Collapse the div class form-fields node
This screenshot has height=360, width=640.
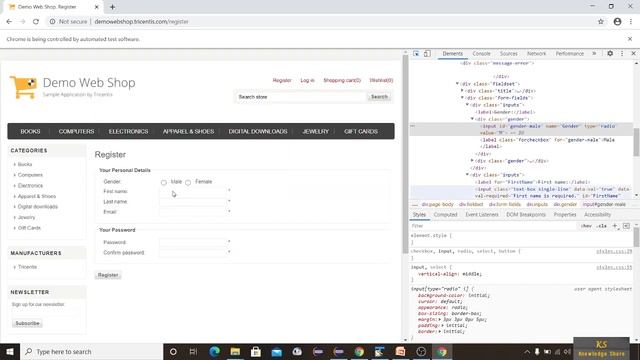tap(462, 98)
